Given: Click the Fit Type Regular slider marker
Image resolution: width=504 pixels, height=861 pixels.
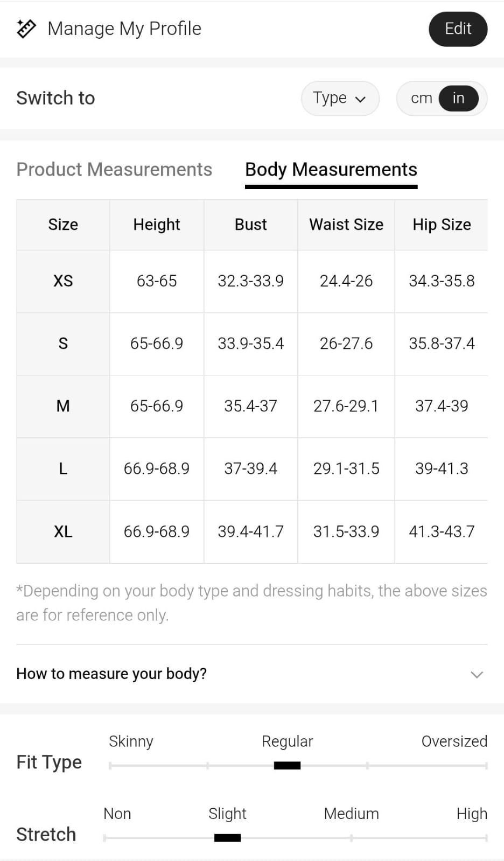Looking at the screenshot, I should click(x=287, y=765).
